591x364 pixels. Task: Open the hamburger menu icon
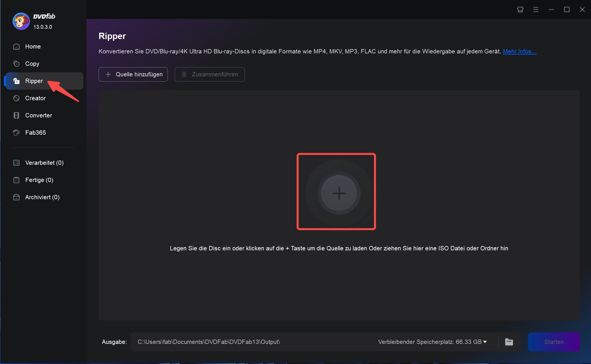click(x=536, y=9)
